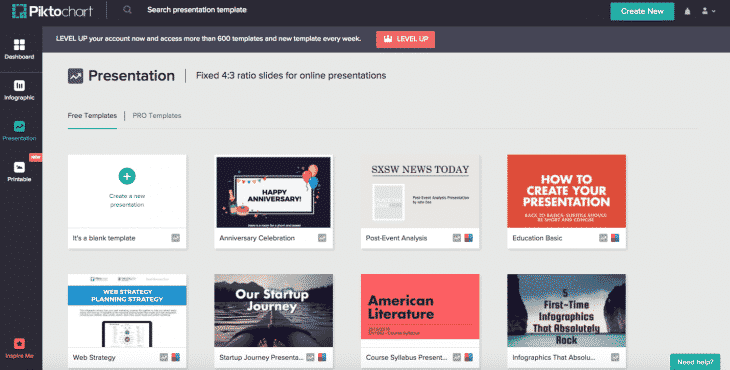Click the Need help? button
Viewport: 730px width, 370px height.
(x=696, y=362)
